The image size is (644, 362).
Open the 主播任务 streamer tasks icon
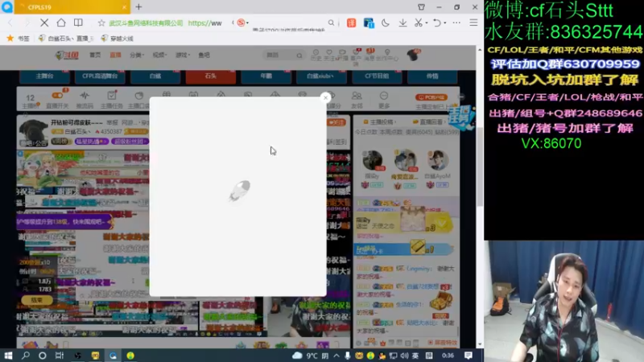coord(112,99)
